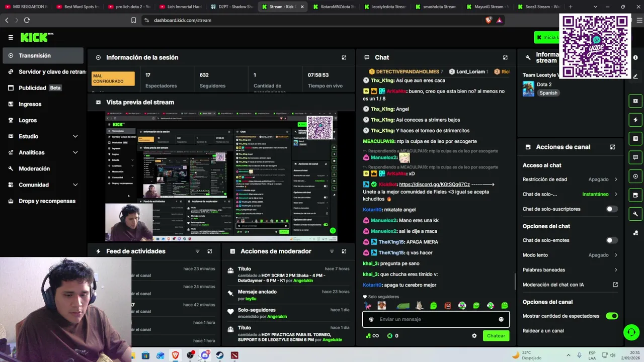The image size is (644, 362).
Task: Select the angry red face emote
Action: [448, 305]
